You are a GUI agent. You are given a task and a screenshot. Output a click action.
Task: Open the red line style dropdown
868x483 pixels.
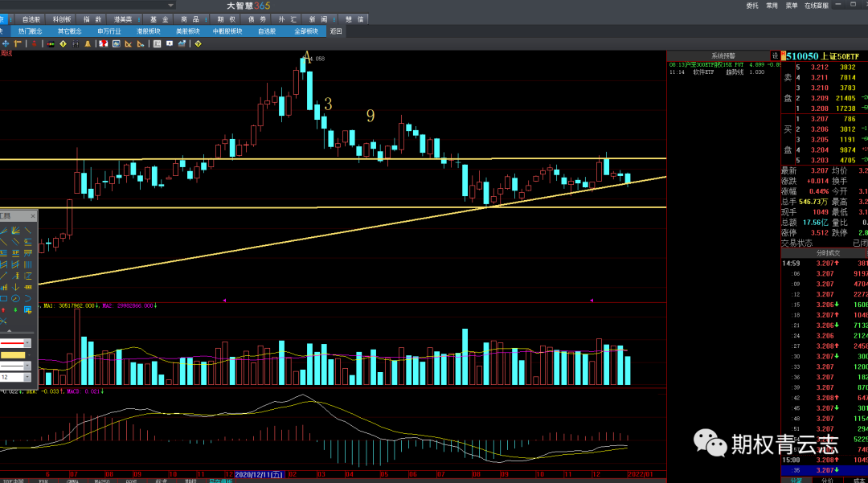(x=27, y=343)
